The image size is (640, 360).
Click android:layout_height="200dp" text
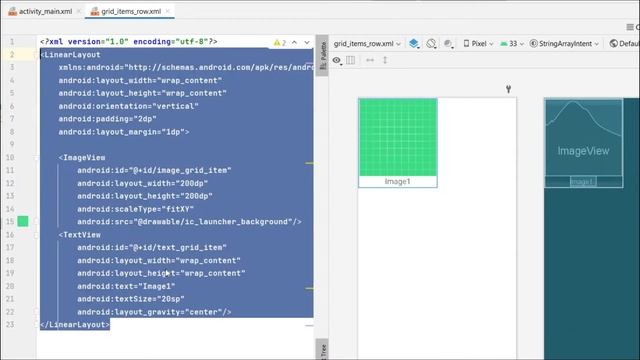pos(145,196)
